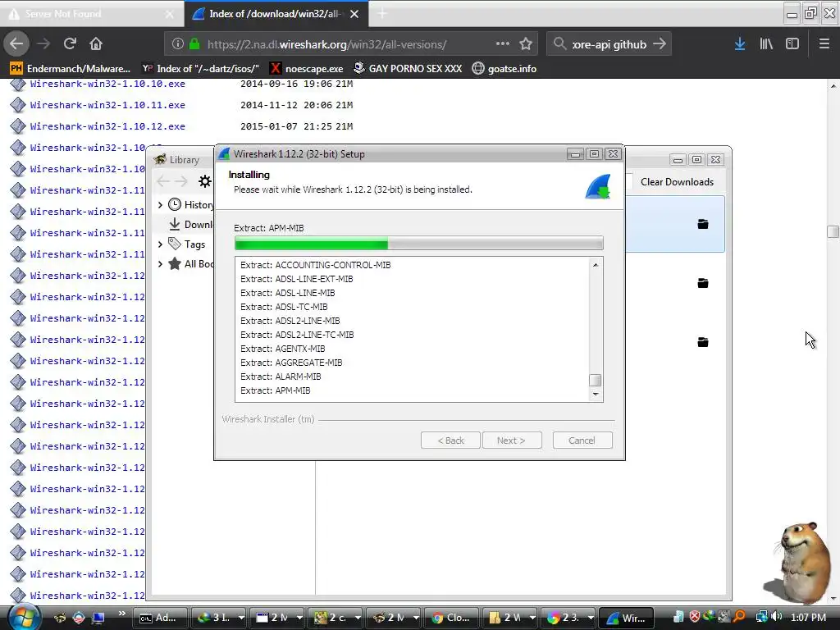
Task: Open the Library organize gear icon
Action: [204, 181]
